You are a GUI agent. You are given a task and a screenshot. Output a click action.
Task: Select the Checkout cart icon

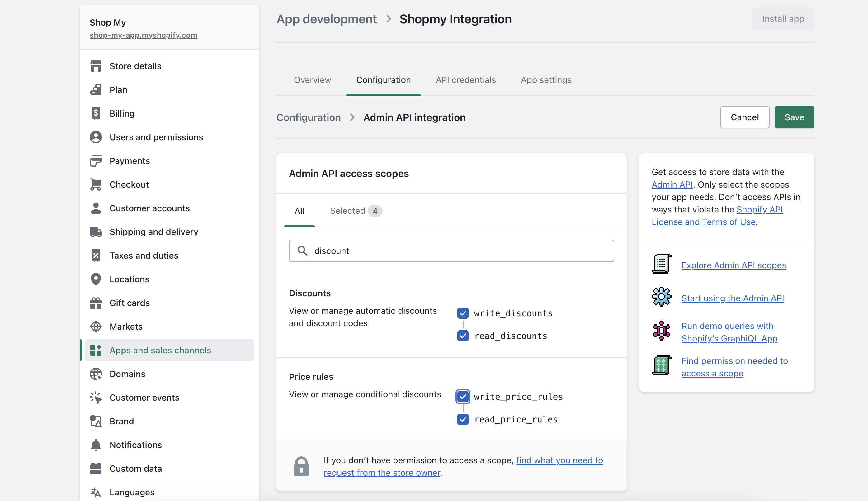click(96, 184)
